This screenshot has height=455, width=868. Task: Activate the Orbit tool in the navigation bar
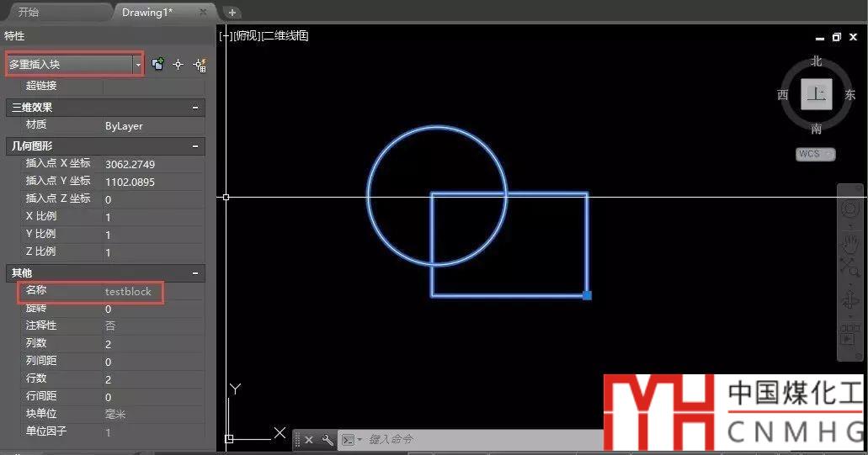click(850, 299)
